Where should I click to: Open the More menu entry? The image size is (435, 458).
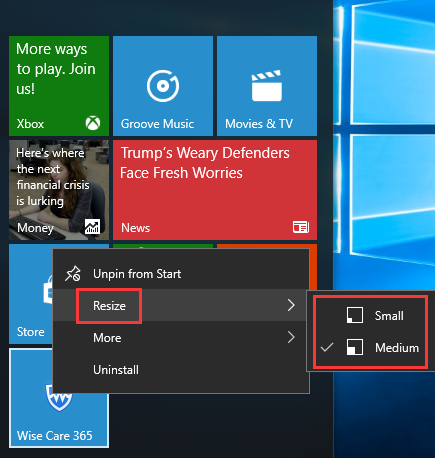(x=181, y=337)
